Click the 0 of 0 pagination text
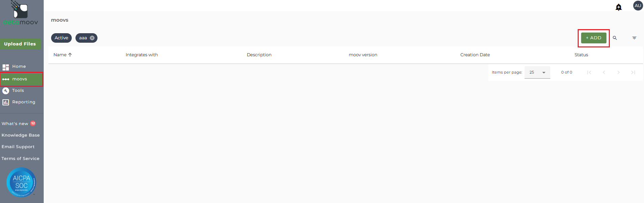 tap(567, 72)
